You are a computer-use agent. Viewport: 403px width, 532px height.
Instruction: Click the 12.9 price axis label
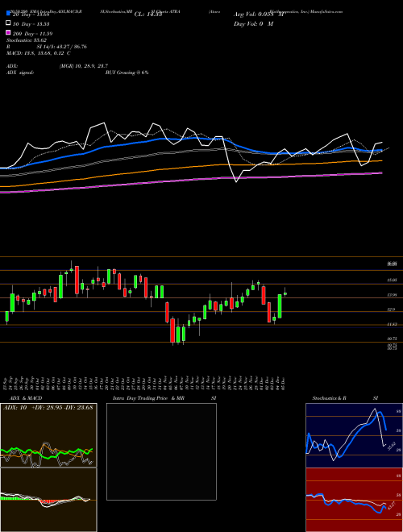[391, 310]
